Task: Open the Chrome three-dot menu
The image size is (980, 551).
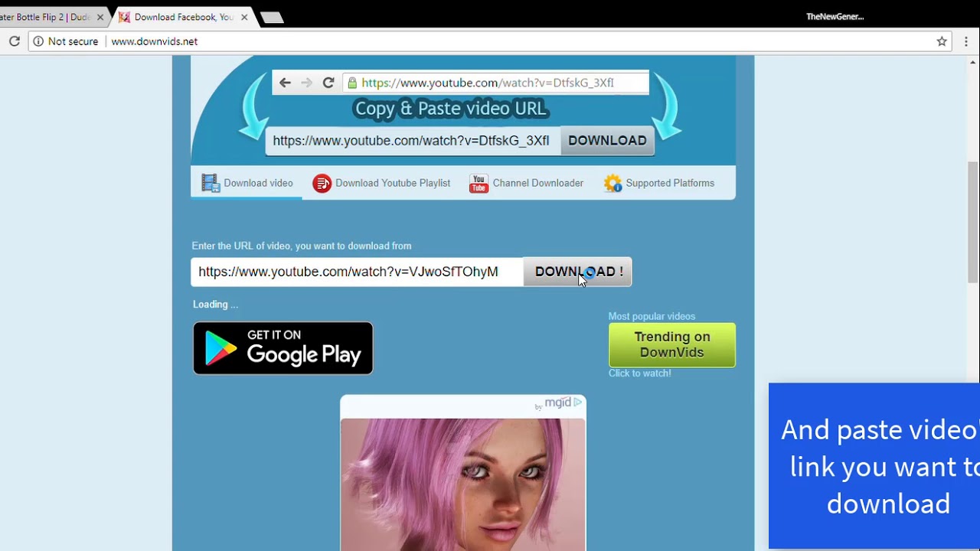Action: 966,41
